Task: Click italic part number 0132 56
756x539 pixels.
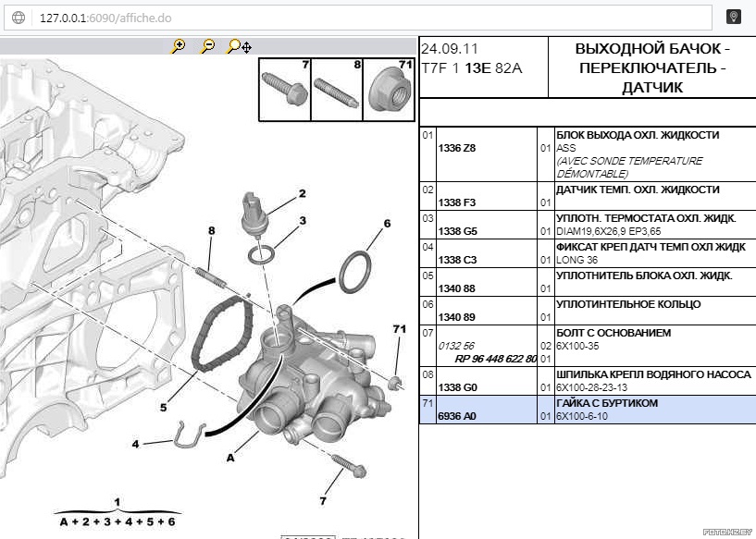Action: (x=456, y=346)
